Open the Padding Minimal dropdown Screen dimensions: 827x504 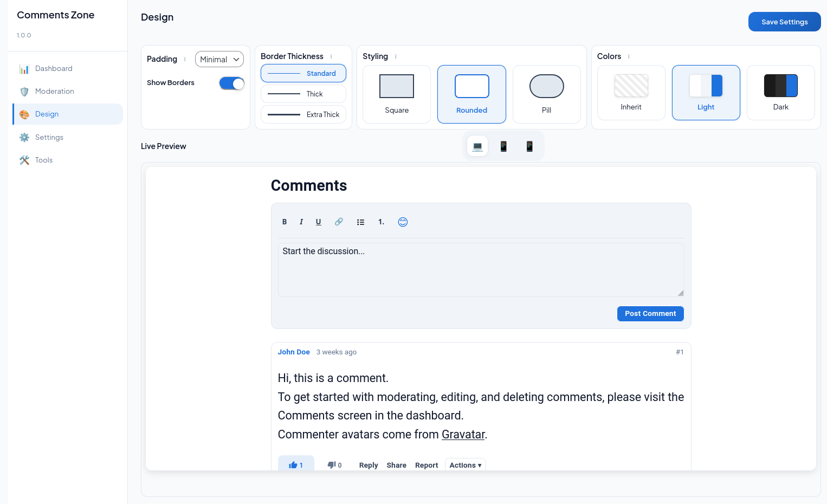[219, 59]
